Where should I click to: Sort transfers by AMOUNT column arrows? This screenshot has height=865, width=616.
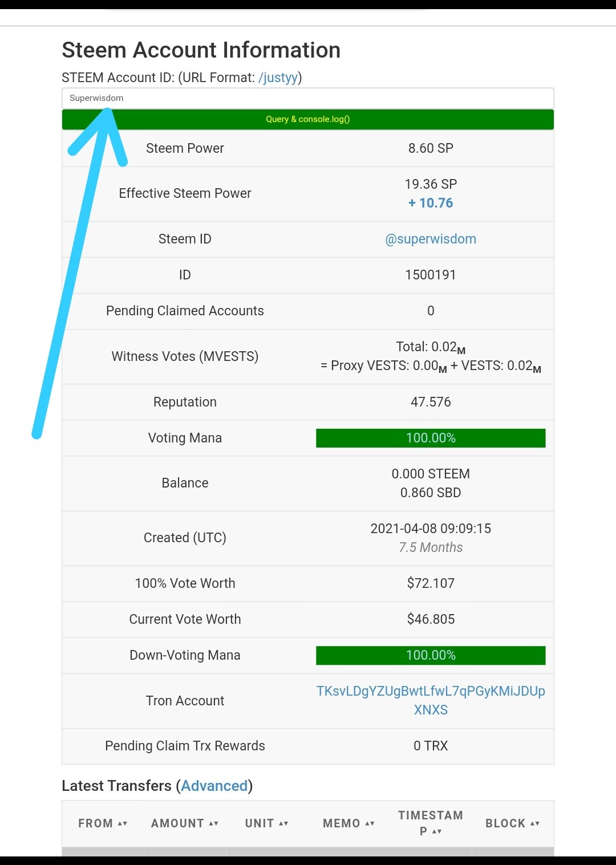[x=214, y=823]
